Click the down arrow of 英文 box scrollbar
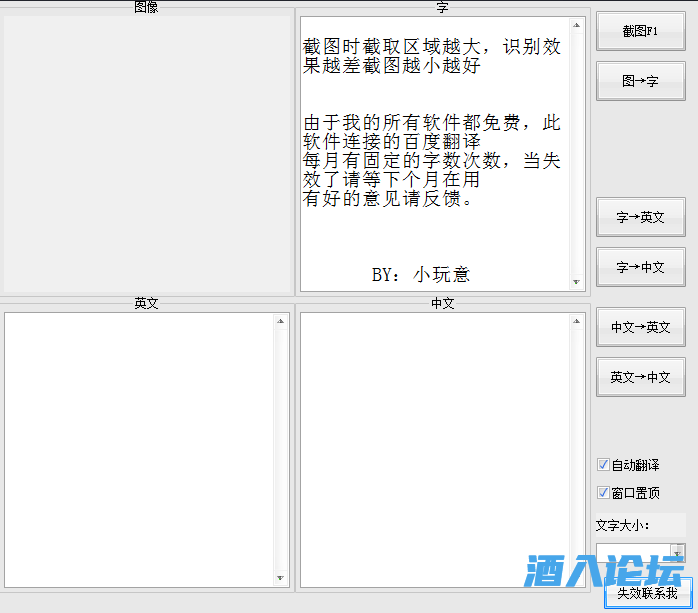This screenshot has height=613, width=698. pos(280,579)
